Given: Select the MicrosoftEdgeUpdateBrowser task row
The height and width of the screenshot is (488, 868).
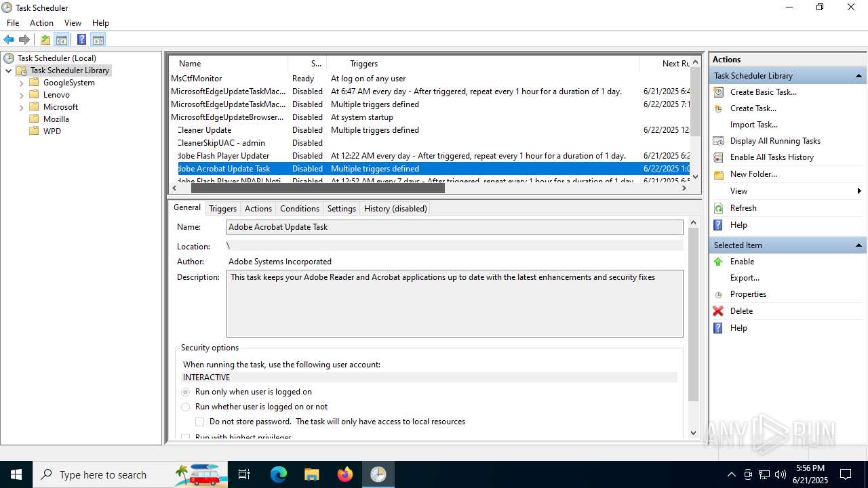Looking at the screenshot, I should tap(429, 117).
